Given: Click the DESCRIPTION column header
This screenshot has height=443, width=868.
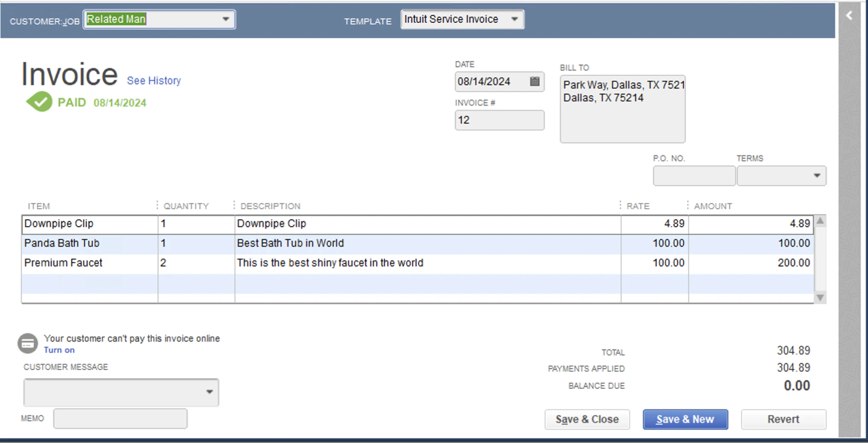Looking at the screenshot, I should [x=270, y=206].
